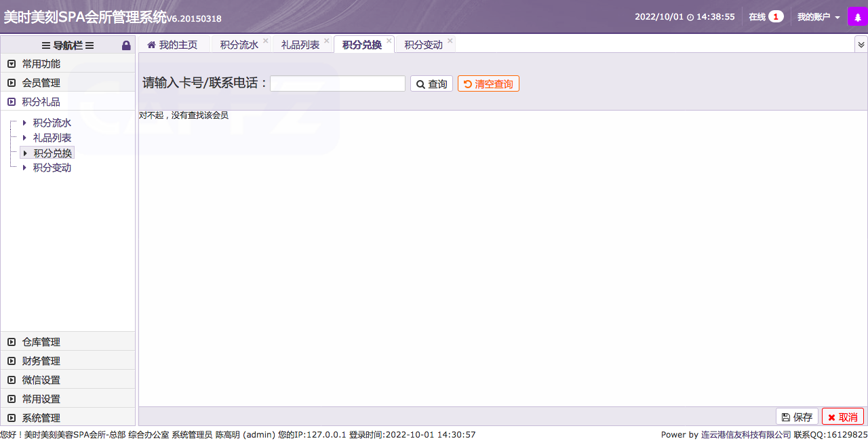This screenshot has width=868, height=441.
Task: Click the navigation bar lock icon
Action: click(x=126, y=45)
